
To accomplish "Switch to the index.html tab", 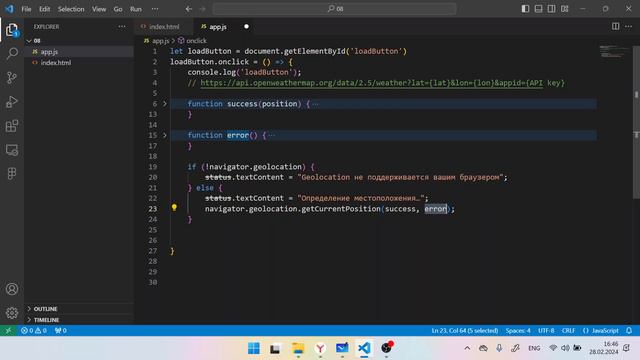I will [164, 27].
